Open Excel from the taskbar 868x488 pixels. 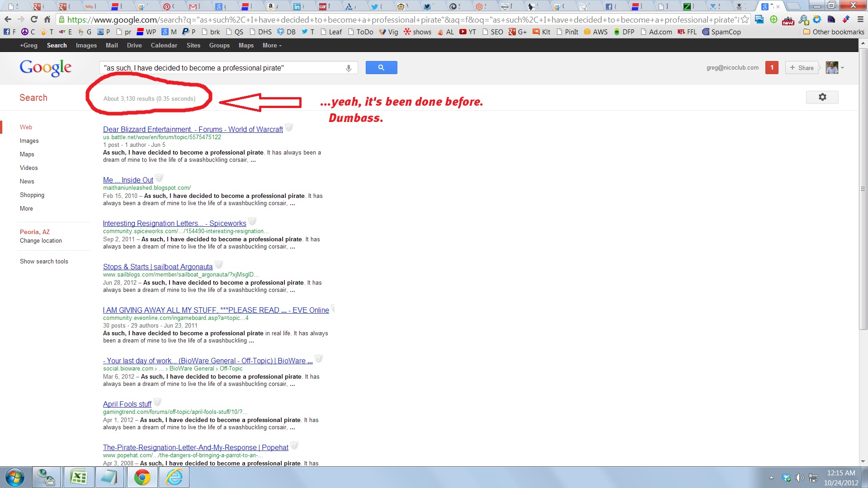79,477
